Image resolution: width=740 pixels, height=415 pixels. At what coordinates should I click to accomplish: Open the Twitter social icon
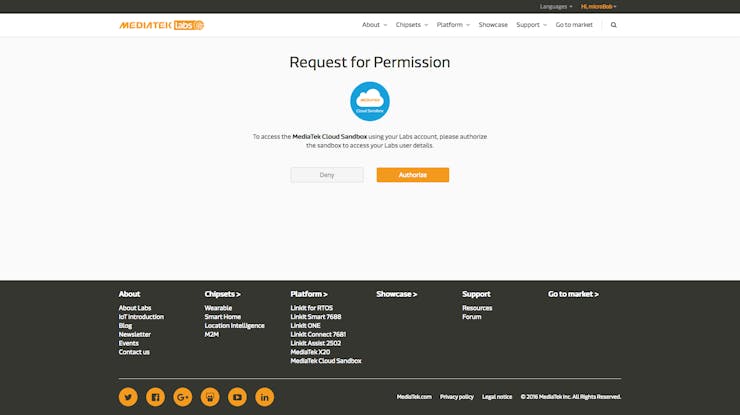(x=128, y=397)
